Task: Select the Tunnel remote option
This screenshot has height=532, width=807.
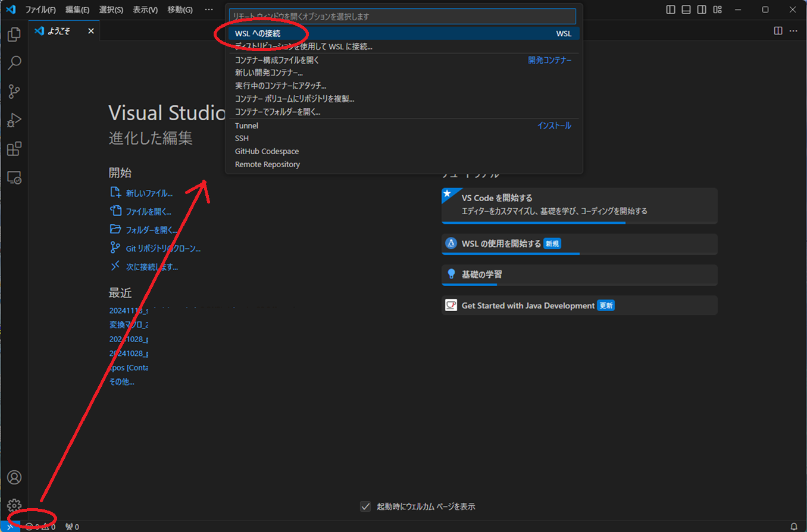Action: [x=403, y=126]
